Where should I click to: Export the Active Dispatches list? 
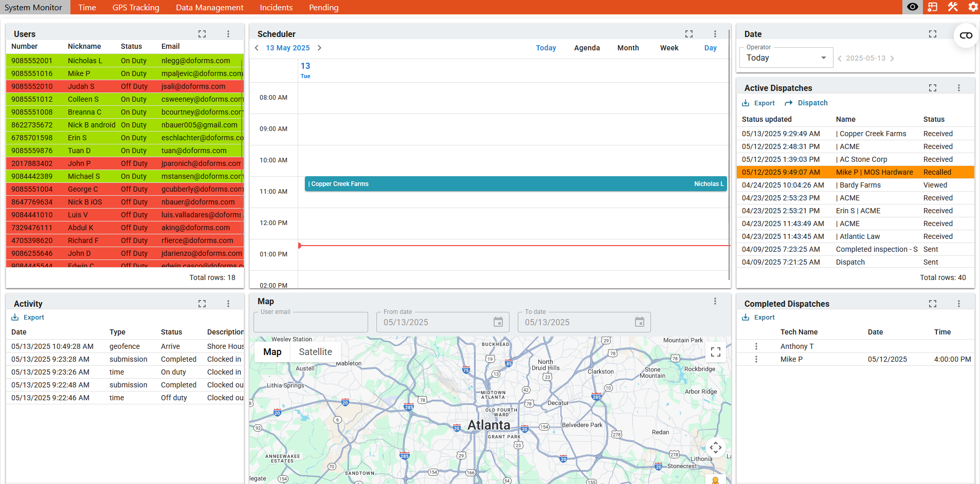pyautogui.click(x=758, y=103)
